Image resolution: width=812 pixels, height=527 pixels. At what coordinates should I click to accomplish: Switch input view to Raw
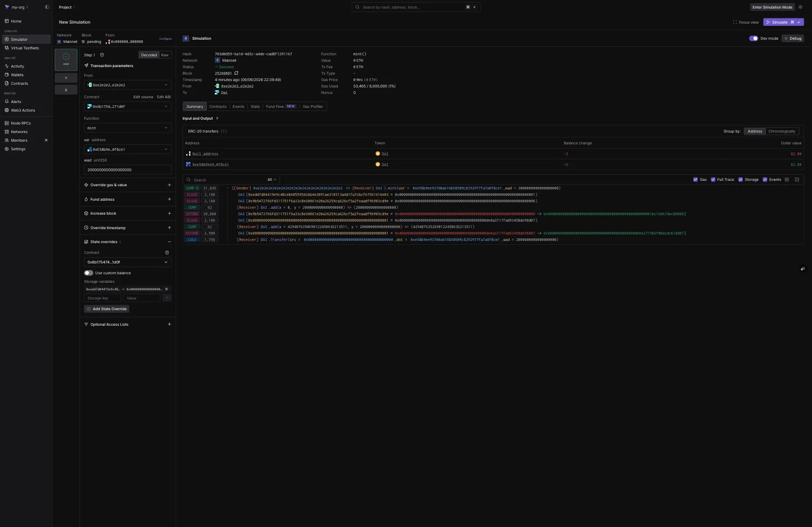tap(165, 55)
